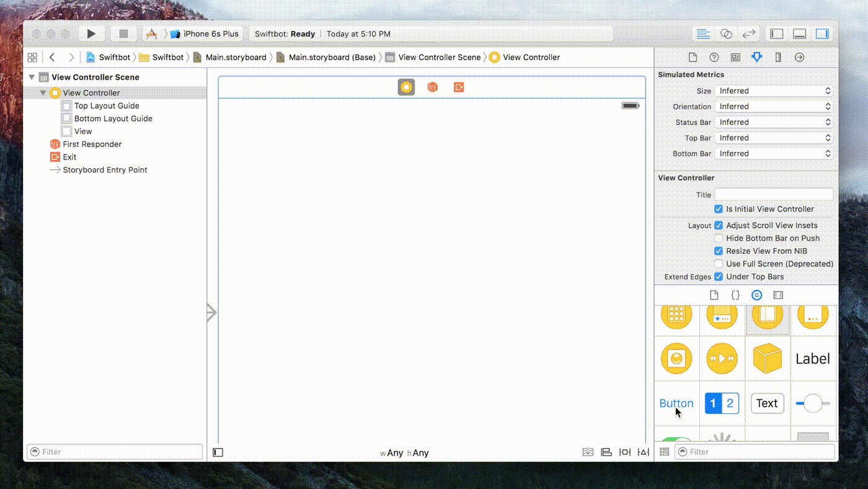The image size is (868, 489).
Task: Select the First Responder icon in scene dock
Action: (433, 87)
